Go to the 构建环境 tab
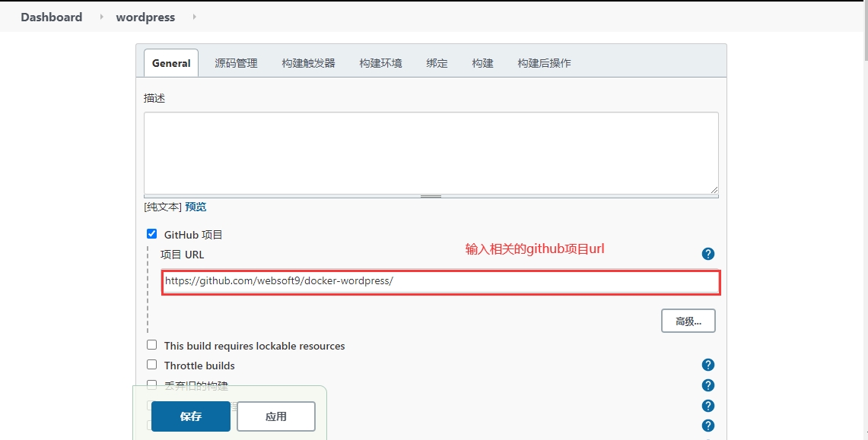The image size is (868, 440). tap(380, 63)
